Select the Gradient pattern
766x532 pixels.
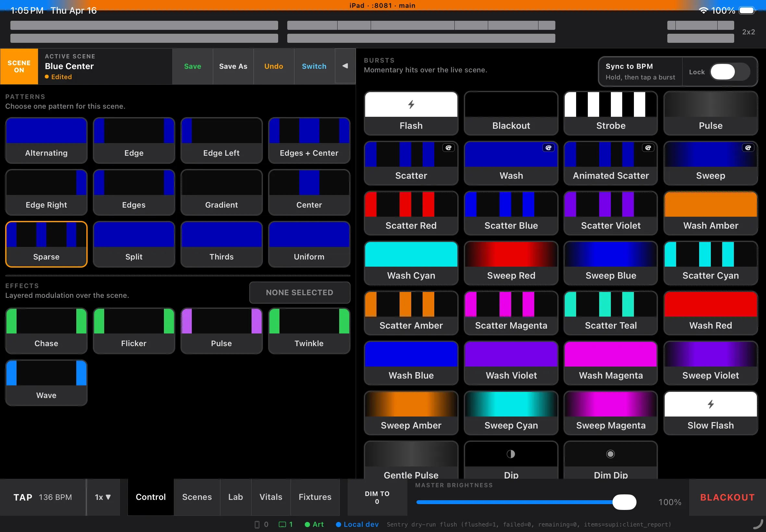pyautogui.click(x=221, y=192)
